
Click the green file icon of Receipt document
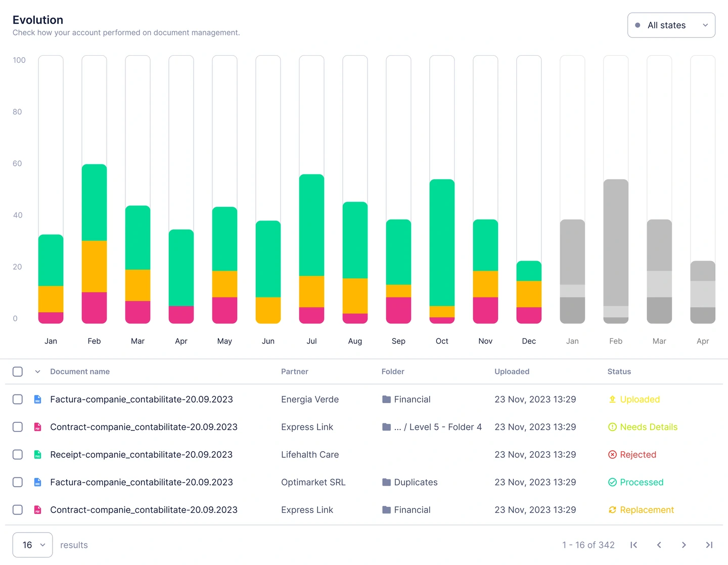click(x=37, y=455)
